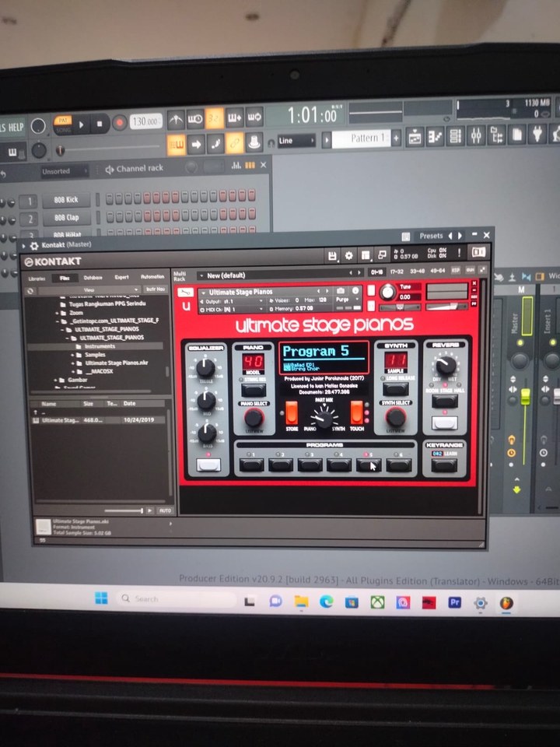Start playback with the FL Studio play button
This screenshot has height=747, width=560.
click(82, 124)
